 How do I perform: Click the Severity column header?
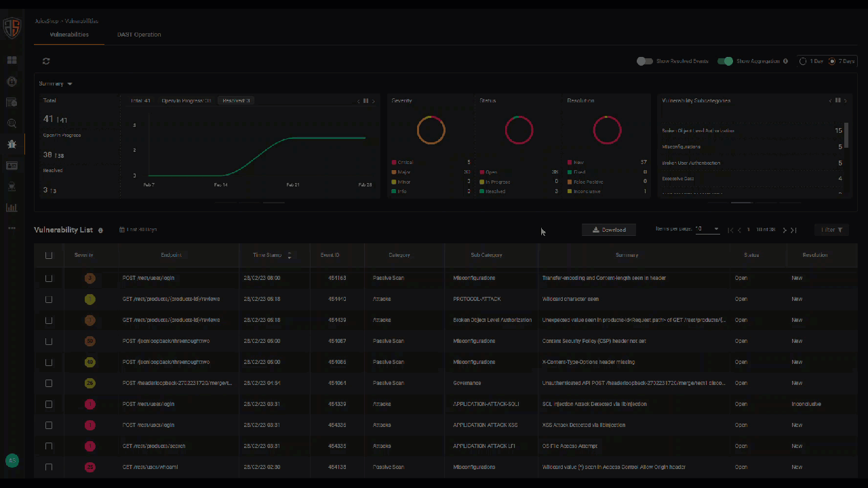click(83, 256)
